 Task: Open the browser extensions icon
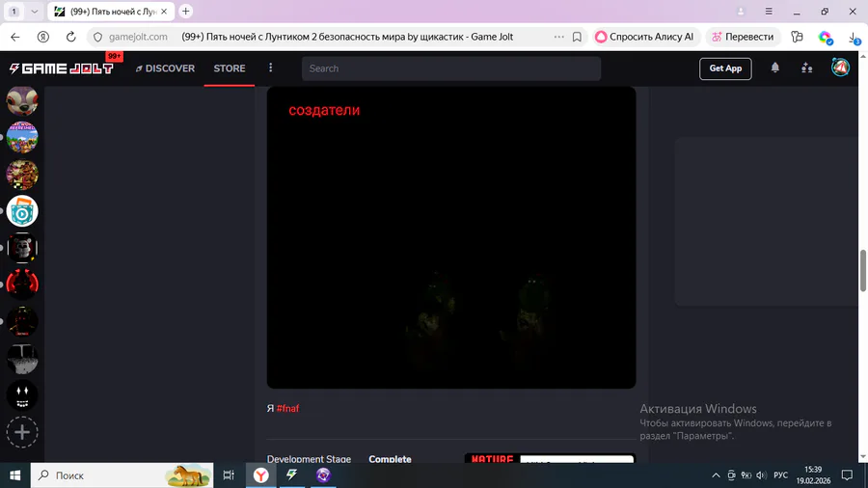797,37
